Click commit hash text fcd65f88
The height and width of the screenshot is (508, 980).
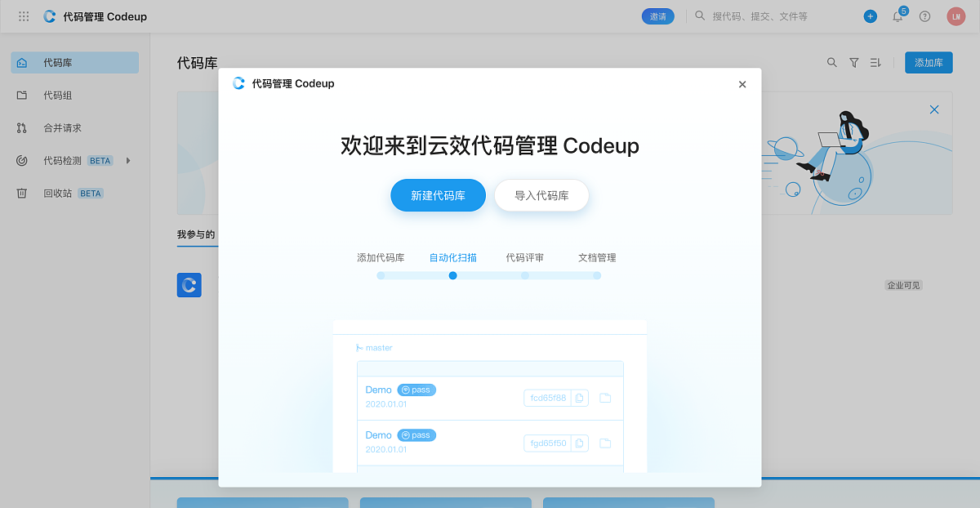[x=548, y=398]
